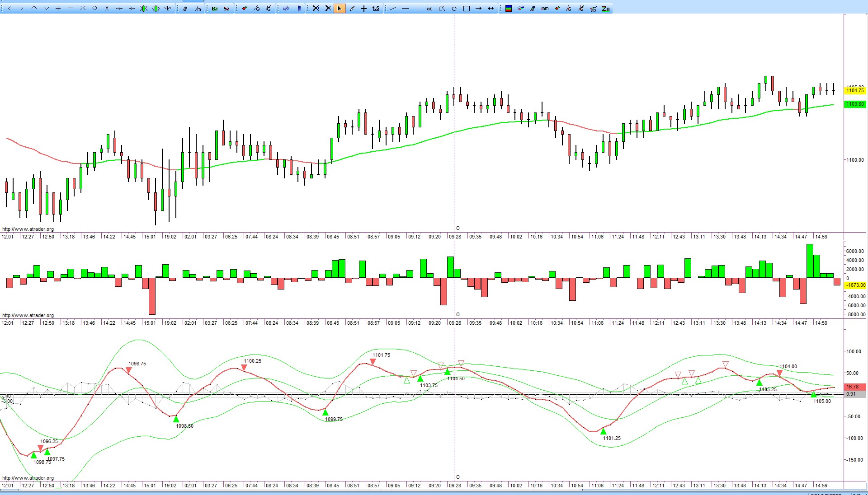Screen dimensions: 868x495
Task: Click the thin minus toolbar icon
Action: tap(70, 9)
